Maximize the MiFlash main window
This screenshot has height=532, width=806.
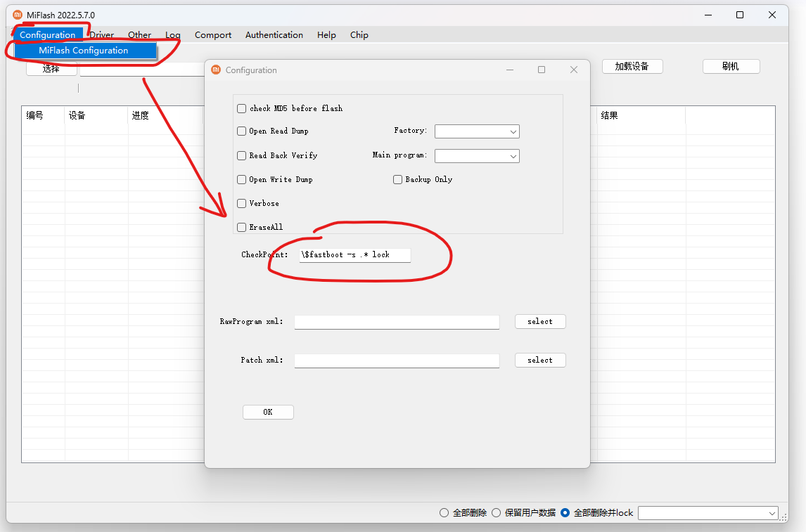point(740,15)
